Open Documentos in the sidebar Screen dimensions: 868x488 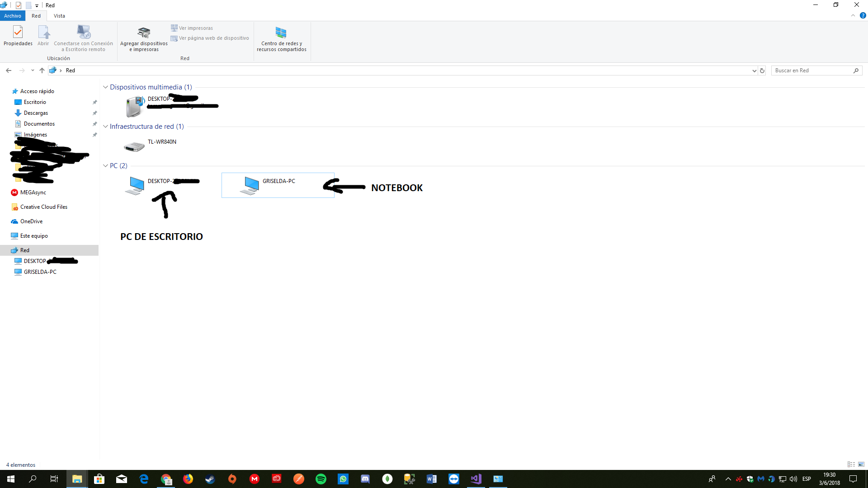coord(39,124)
